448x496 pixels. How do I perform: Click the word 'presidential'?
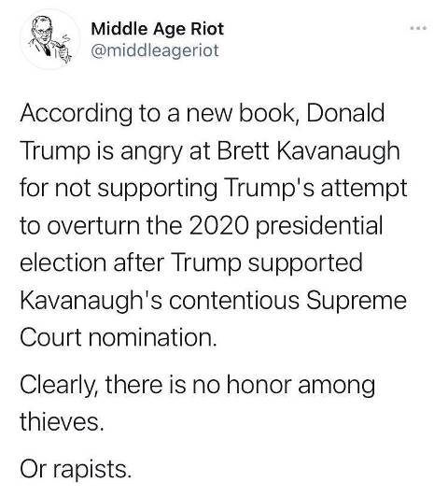click(319, 226)
